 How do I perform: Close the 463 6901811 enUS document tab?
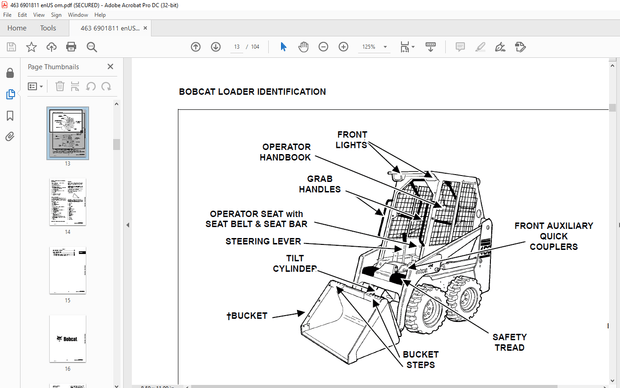[145, 28]
